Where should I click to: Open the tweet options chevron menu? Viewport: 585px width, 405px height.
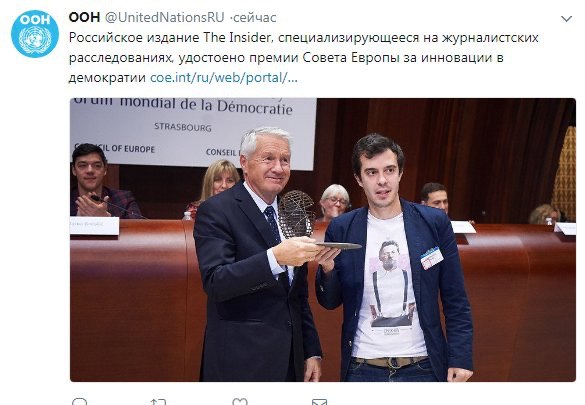[x=566, y=19]
